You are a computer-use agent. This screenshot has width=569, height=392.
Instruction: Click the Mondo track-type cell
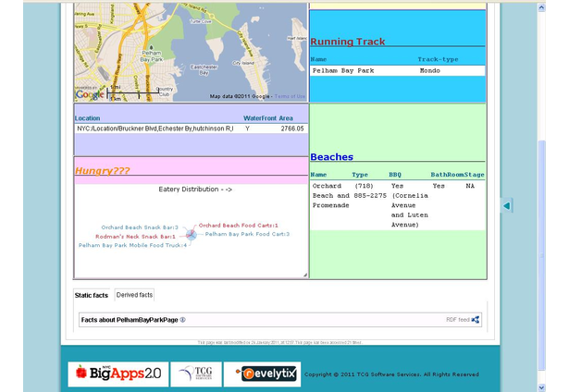[x=430, y=70]
